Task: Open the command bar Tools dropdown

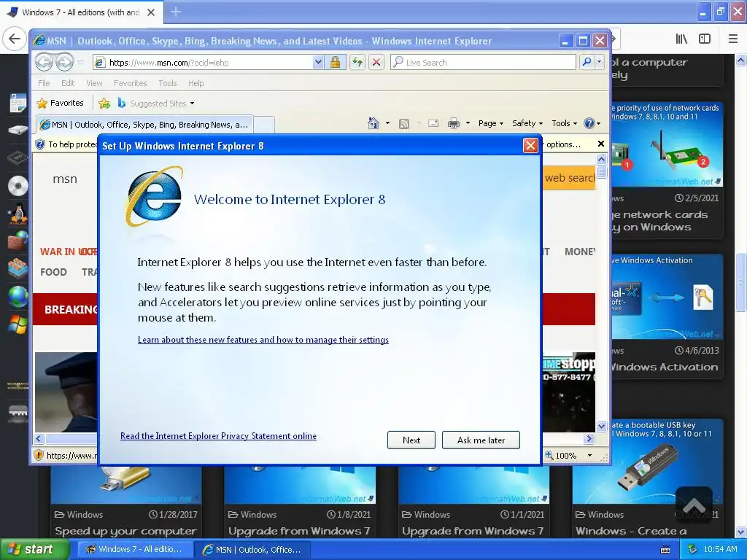Action: tap(564, 123)
